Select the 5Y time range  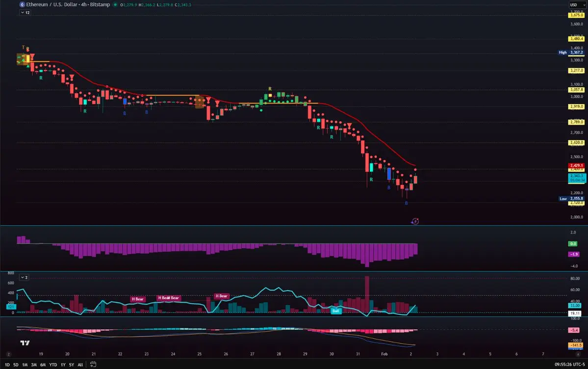tap(71, 365)
